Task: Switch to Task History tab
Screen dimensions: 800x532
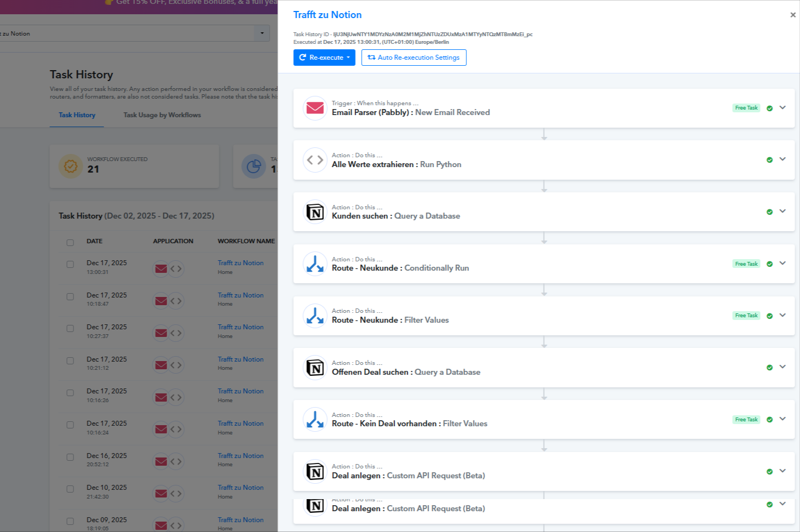Action: [77, 115]
